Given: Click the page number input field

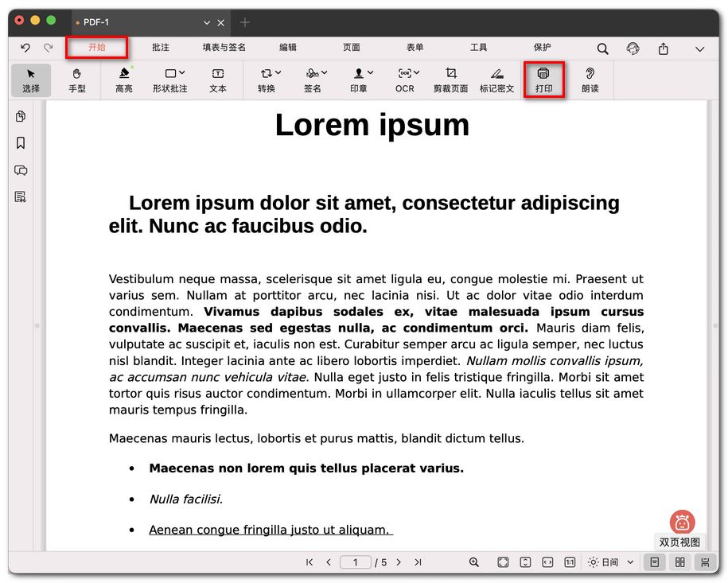Looking at the screenshot, I should (356, 562).
